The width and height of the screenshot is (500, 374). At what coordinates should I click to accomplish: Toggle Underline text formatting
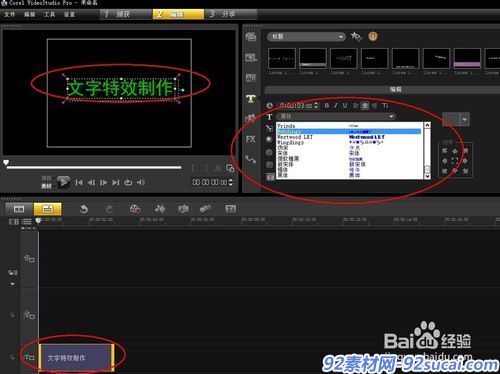tap(345, 106)
